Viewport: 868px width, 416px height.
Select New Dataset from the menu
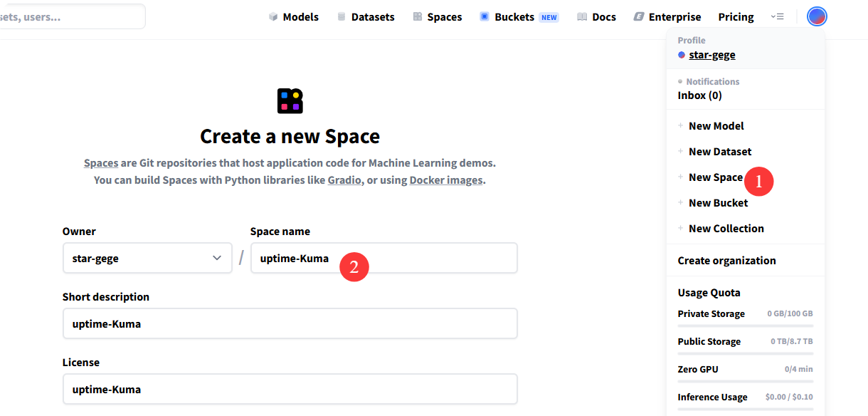click(x=719, y=152)
